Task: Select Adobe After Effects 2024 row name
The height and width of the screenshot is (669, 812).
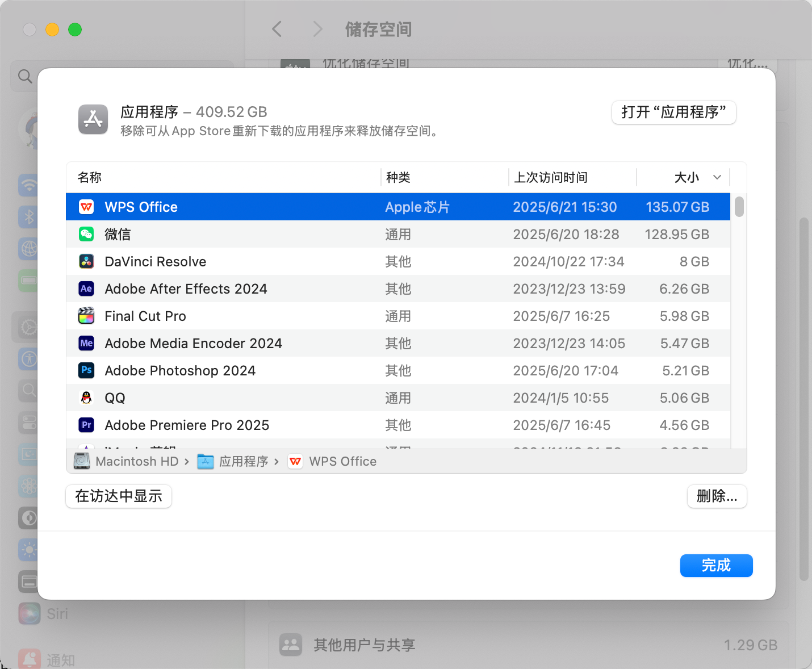Action: pyautogui.click(x=186, y=288)
